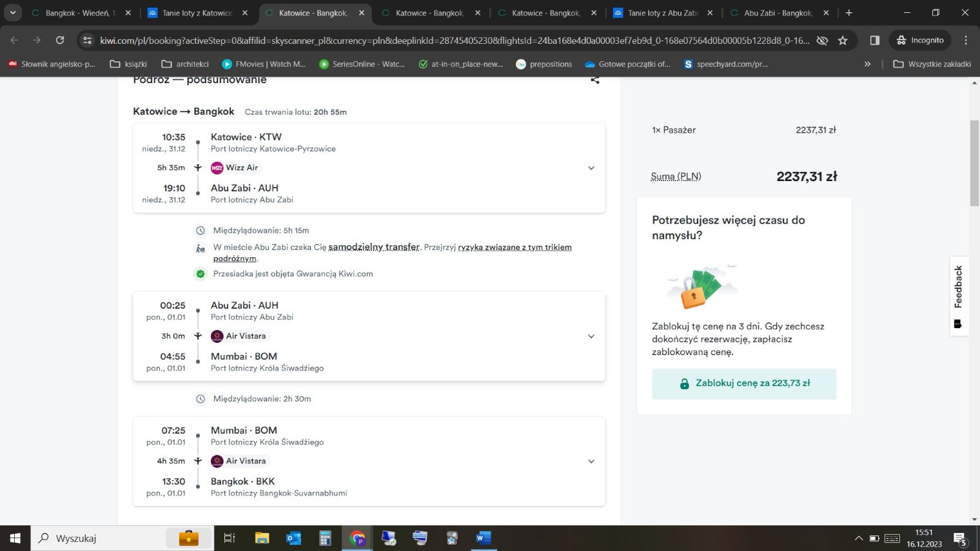980x551 pixels.
Task: Open the tab search dropdown arrow
Action: tap(12, 13)
